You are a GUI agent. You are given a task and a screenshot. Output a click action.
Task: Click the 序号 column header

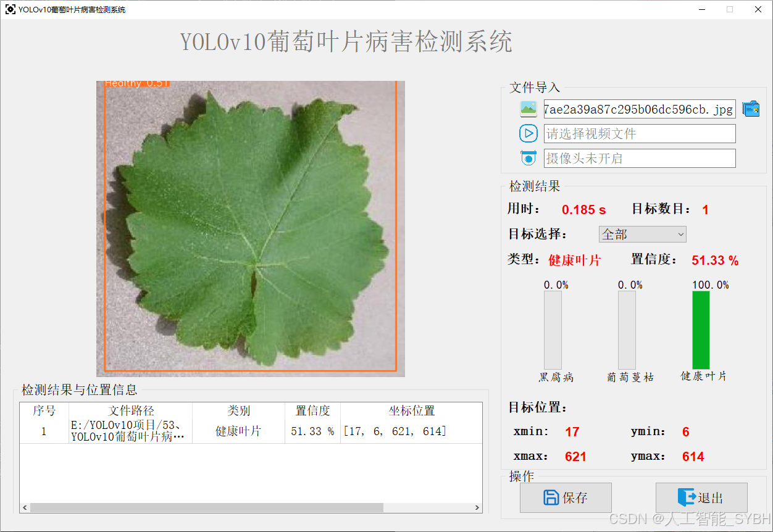[x=44, y=411]
